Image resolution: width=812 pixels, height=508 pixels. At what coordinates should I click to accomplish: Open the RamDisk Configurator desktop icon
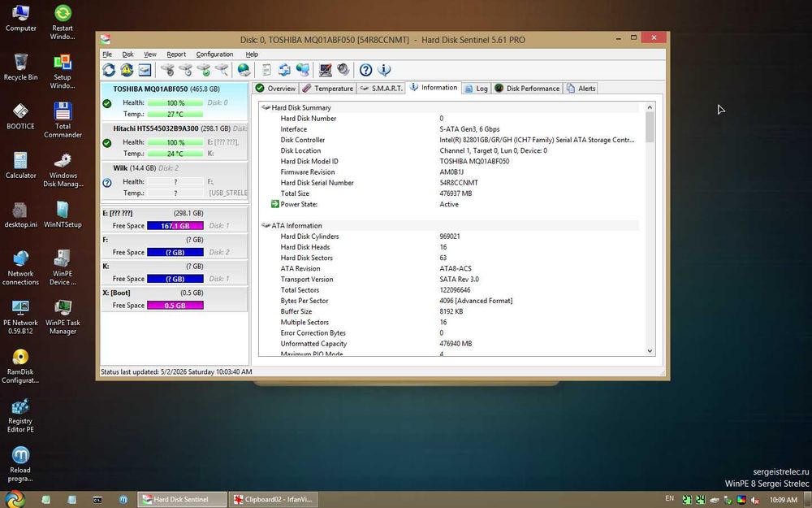tap(20, 366)
